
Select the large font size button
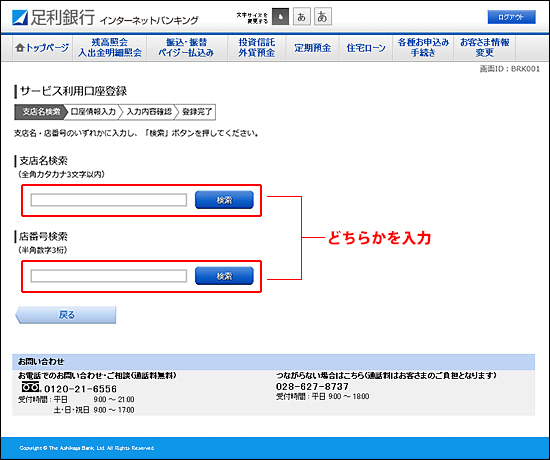click(323, 17)
